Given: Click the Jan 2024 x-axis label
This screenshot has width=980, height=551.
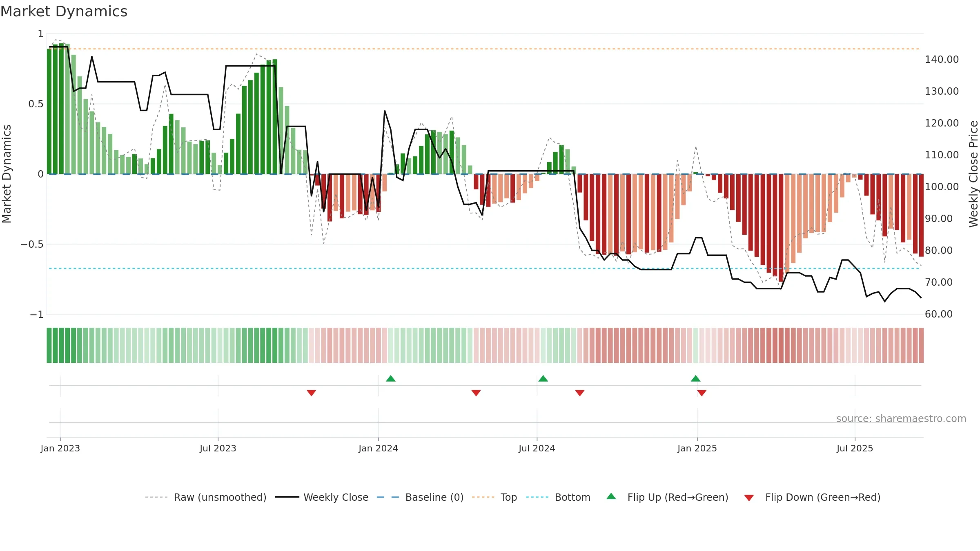Looking at the screenshot, I should coord(379,448).
